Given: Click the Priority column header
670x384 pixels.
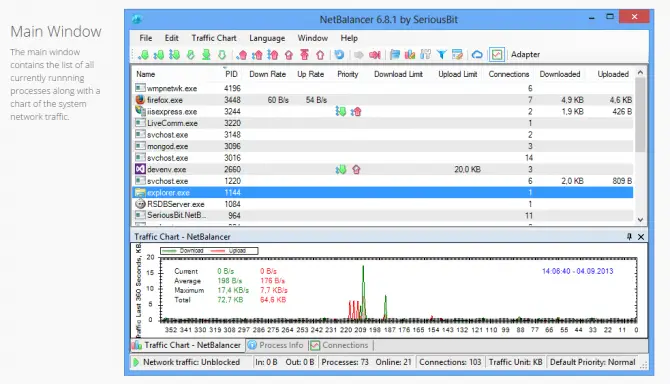Looking at the screenshot, I should point(348,74).
